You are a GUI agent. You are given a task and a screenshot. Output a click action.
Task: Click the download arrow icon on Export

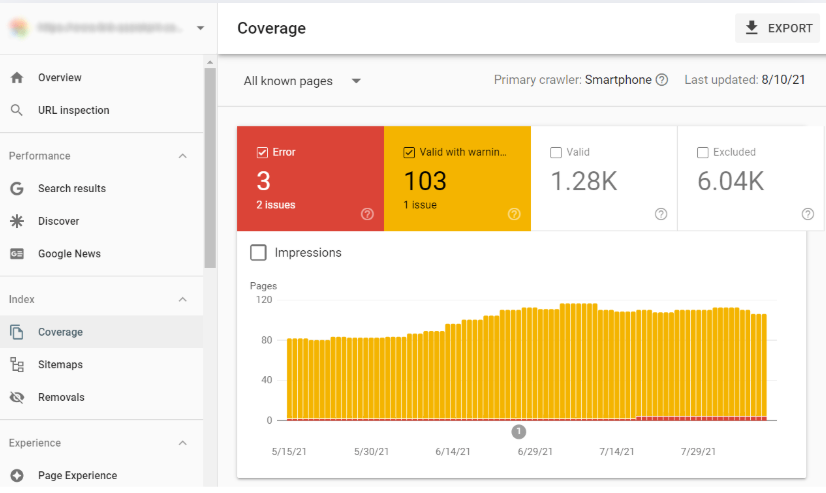[752, 27]
